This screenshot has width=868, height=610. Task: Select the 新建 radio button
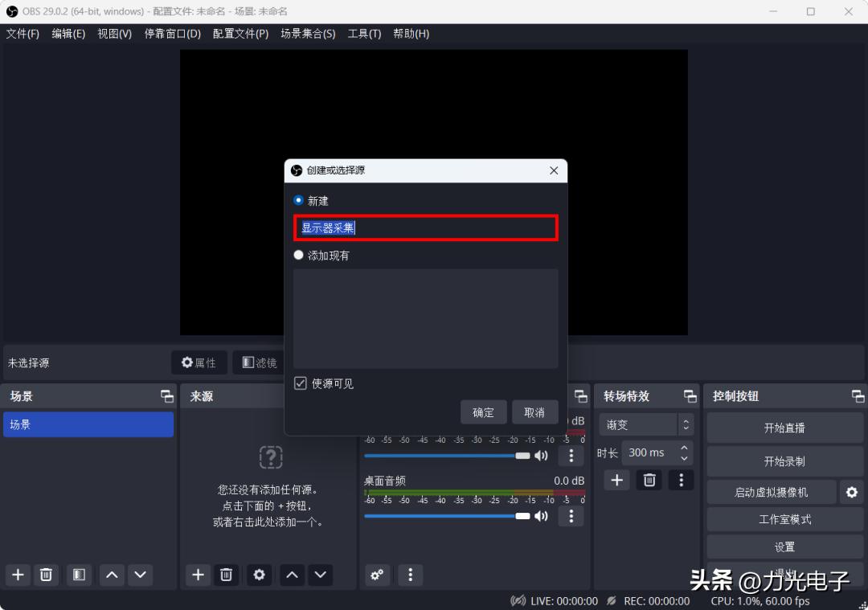click(298, 200)
